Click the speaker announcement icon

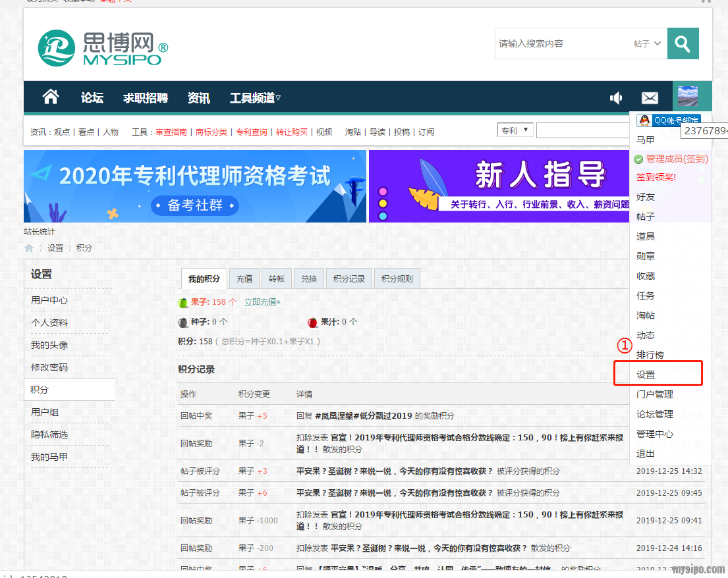[616, 98]
